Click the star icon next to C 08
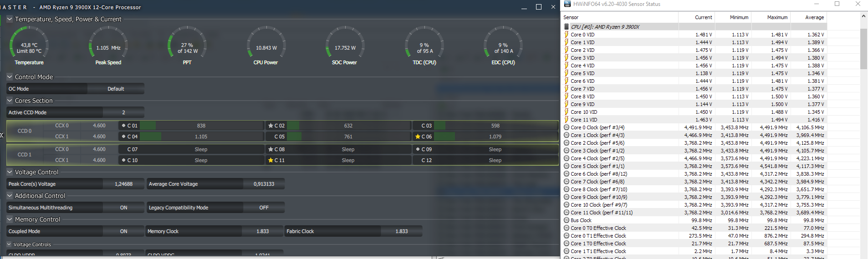 tap(271, 149)
